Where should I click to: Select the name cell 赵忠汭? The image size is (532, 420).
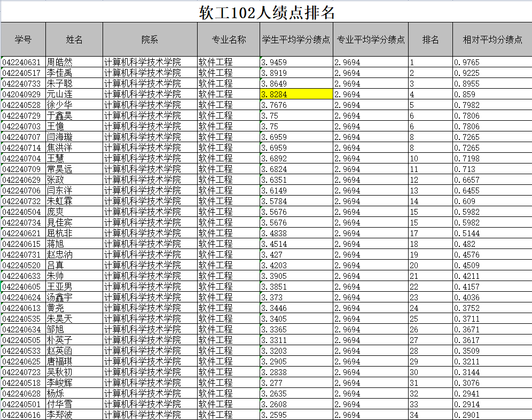74,255
